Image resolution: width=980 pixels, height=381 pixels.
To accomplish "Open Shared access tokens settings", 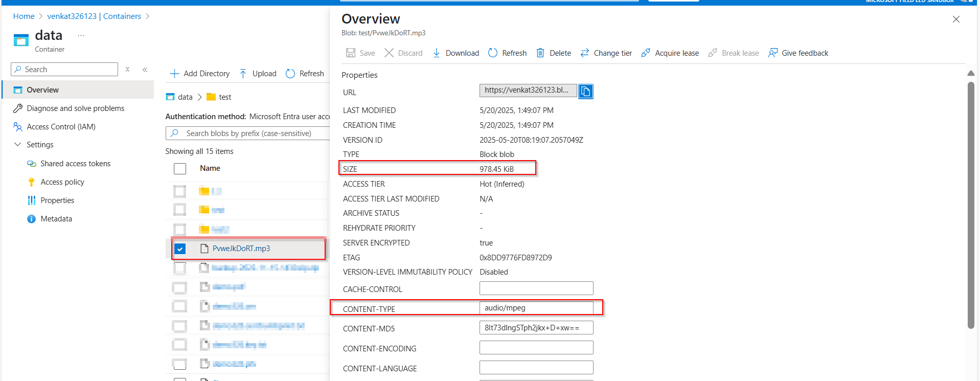I will click(x=76, y=164).
